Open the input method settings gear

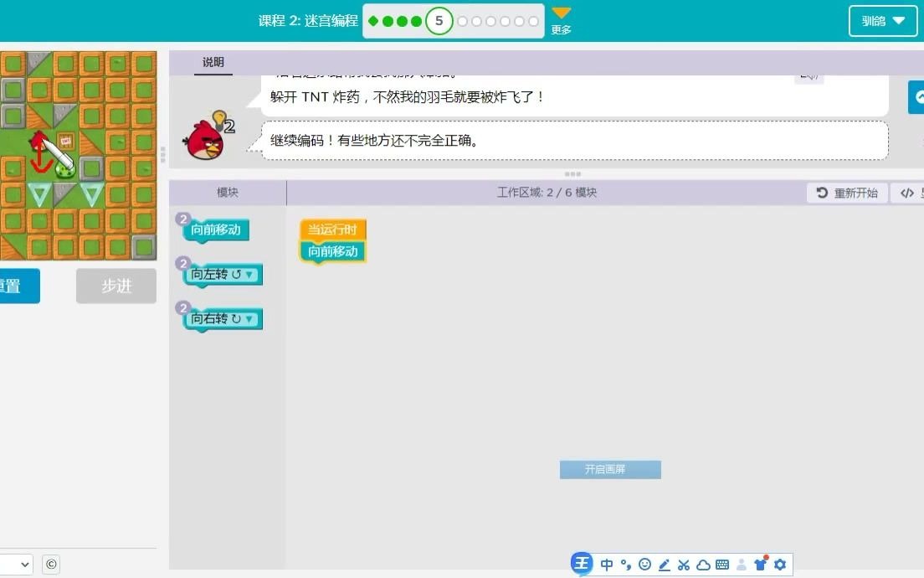pos(780,565)
